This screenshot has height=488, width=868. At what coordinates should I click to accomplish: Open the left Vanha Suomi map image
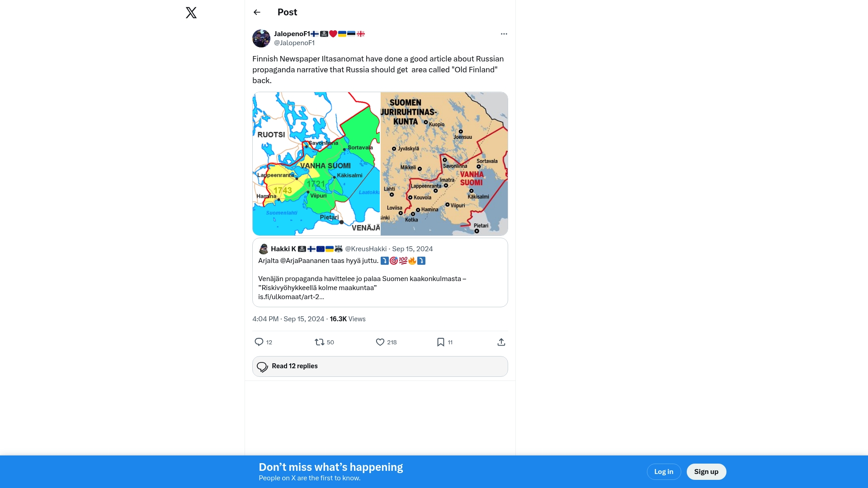(316, 164)
